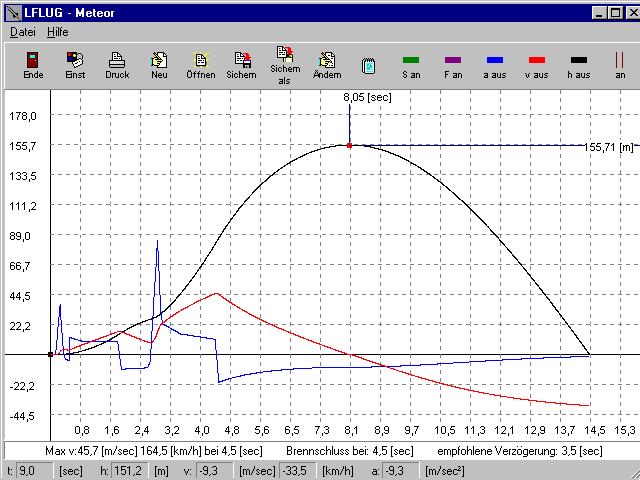Toggle the purple F an curve
The height and width of the screenshot is (480, 640).
[x=453, y=66]
